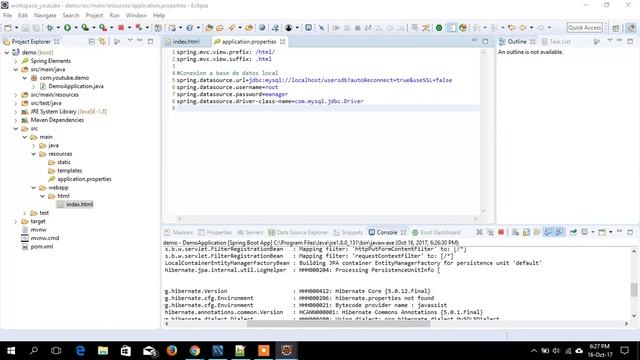Toggle Show Console When Standard Out Changes

548,232
